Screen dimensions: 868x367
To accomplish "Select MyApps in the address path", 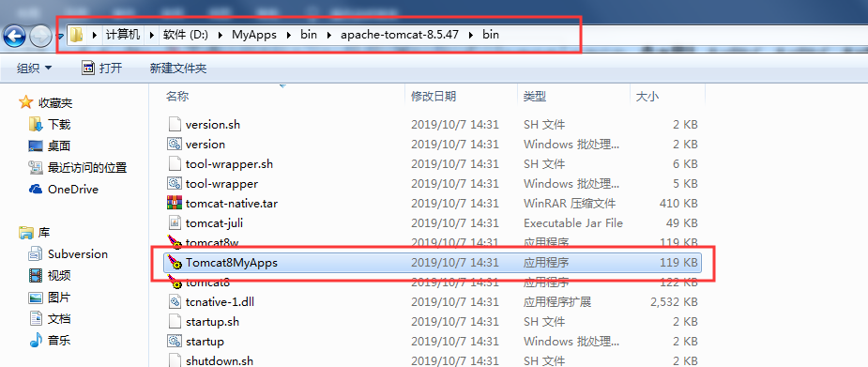I will [254, 35].
